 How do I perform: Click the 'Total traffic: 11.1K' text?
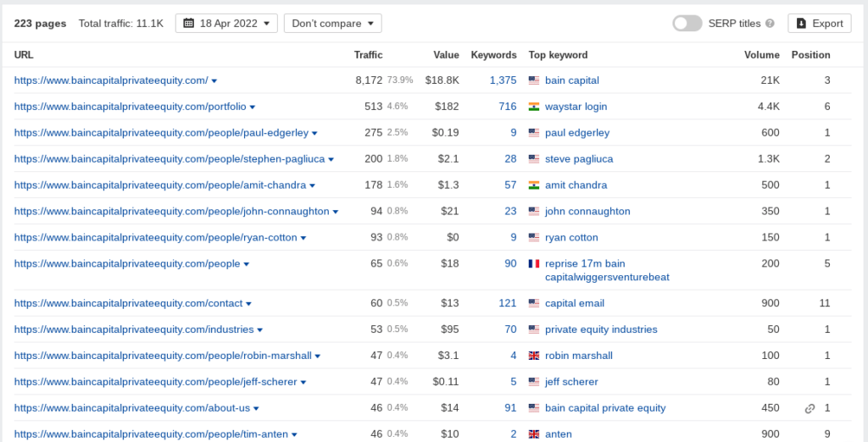coord(120,23)
